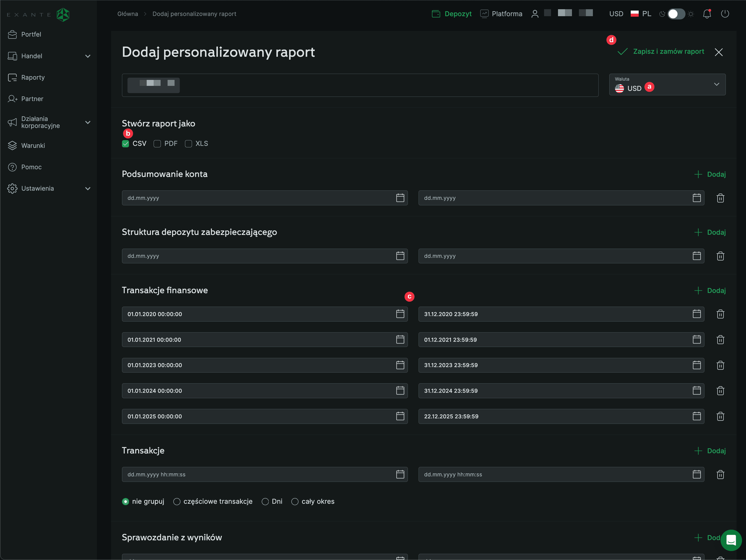Enable the PDF report format checkbox
This screenshot has width=746, height=560.
point(157,144)
